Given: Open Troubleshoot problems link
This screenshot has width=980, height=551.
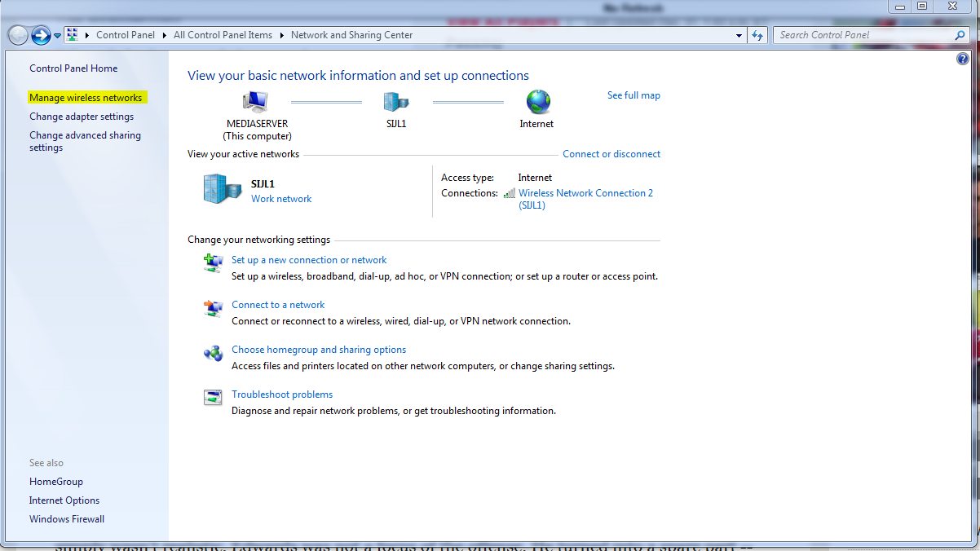Looking at the screenshot, I should [282, 395].
